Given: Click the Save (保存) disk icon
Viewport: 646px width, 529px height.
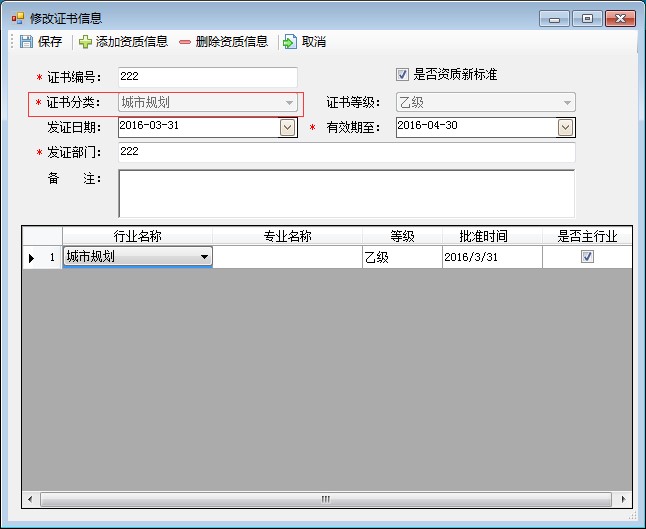Looking at the screenshot, I should 26,42.
